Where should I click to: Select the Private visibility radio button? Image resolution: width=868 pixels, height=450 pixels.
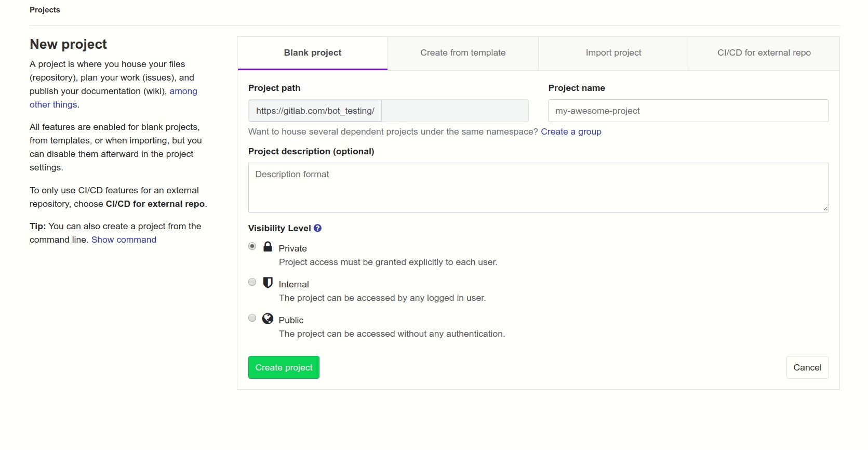pos(252,246)
